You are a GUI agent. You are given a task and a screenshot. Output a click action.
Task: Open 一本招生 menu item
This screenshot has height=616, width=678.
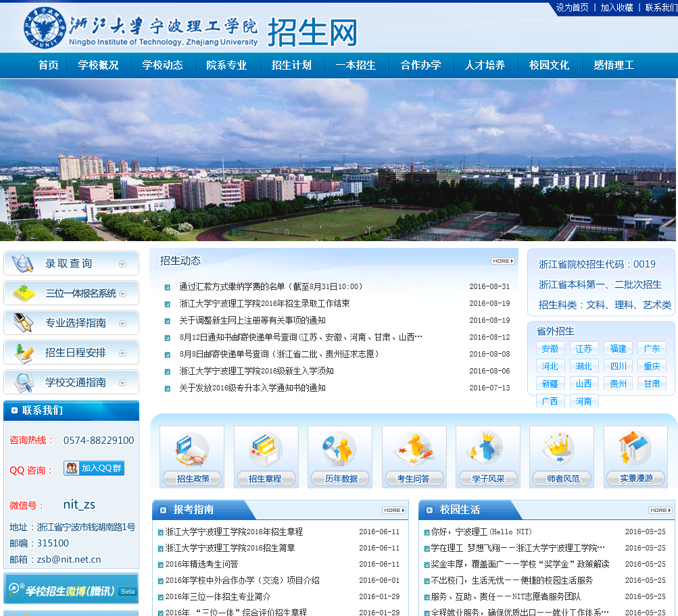pos(356,66)
